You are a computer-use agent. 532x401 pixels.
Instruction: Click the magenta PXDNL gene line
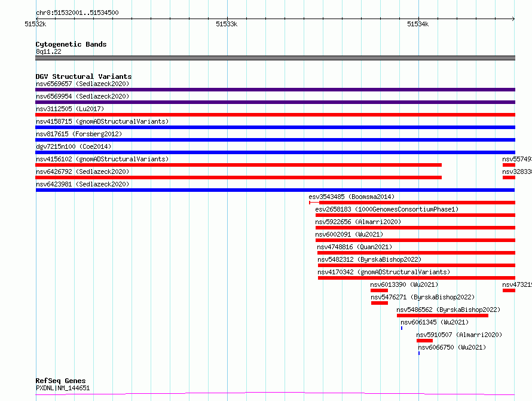(x=275, y=394)
